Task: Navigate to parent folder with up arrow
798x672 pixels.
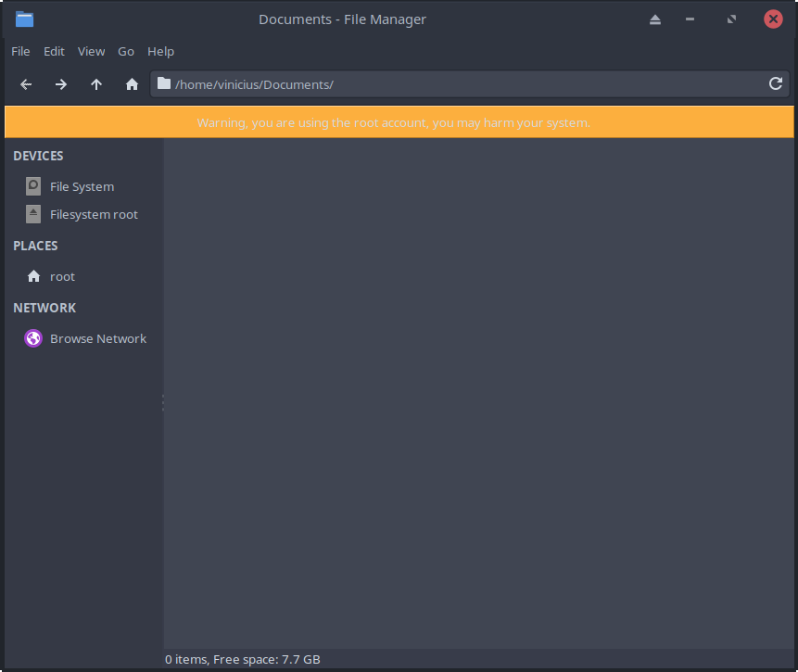Action: click(96, 84)
